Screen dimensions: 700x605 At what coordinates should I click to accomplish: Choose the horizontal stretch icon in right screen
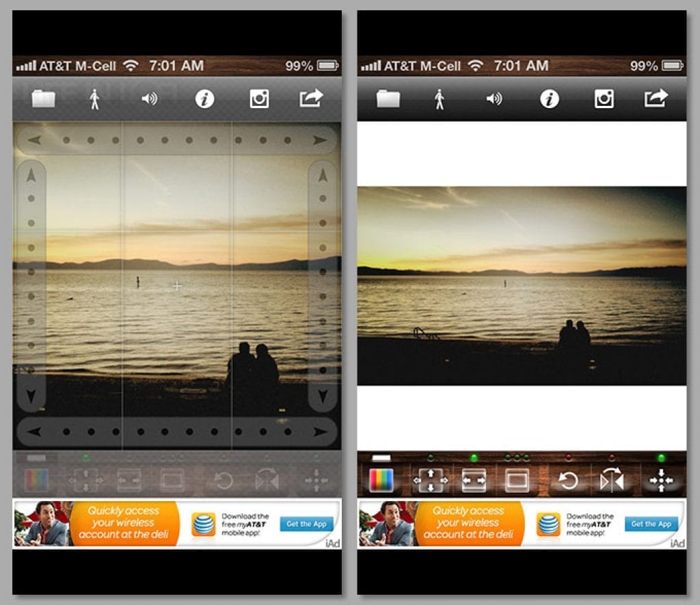474,481
